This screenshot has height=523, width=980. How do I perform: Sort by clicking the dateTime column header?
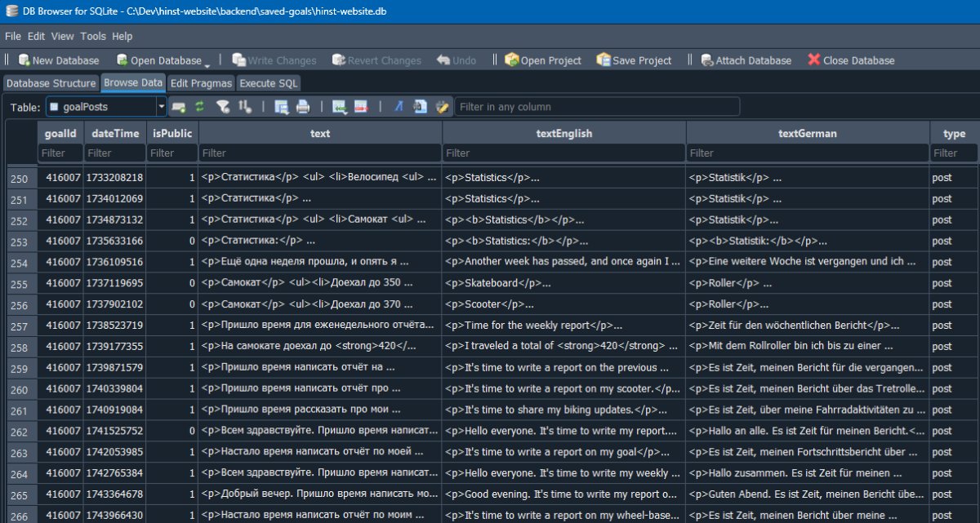[x=115, y=133]
